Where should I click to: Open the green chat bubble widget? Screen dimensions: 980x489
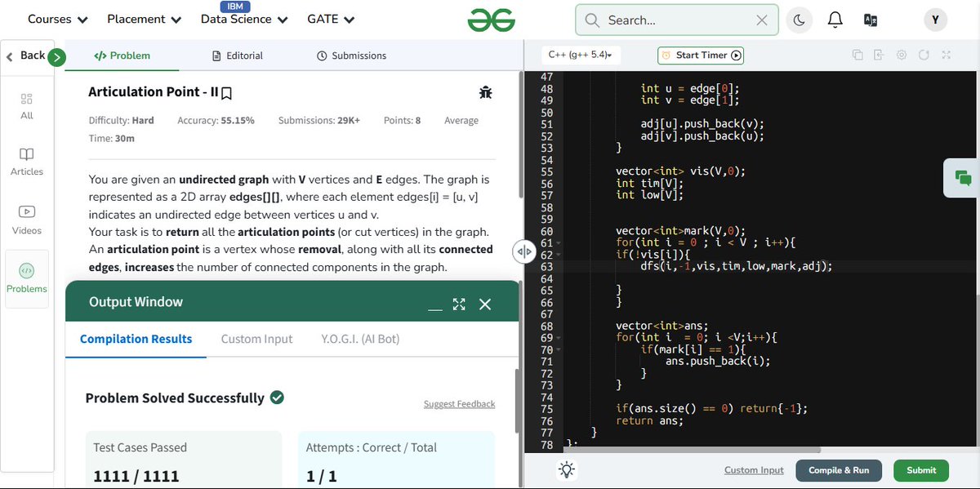pyautogui.click(x=962, y=177)
